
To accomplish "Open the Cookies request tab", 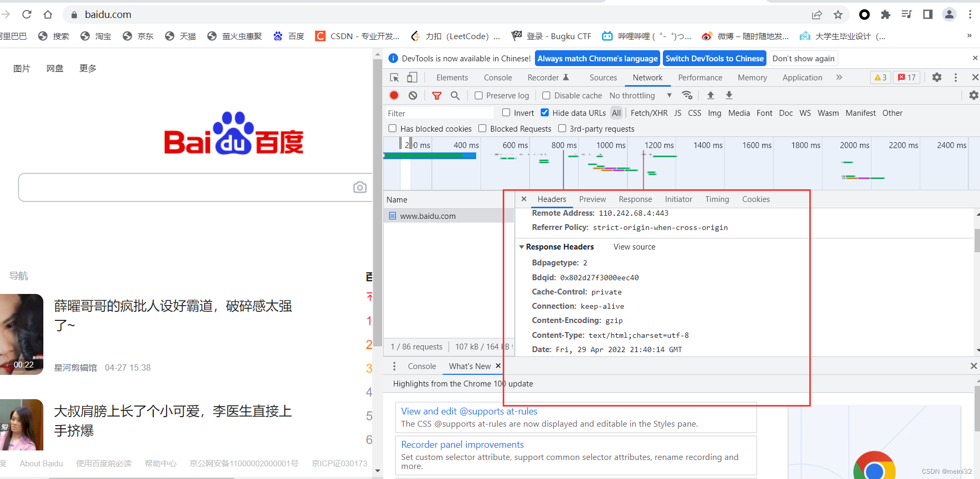I will [756, 199].
